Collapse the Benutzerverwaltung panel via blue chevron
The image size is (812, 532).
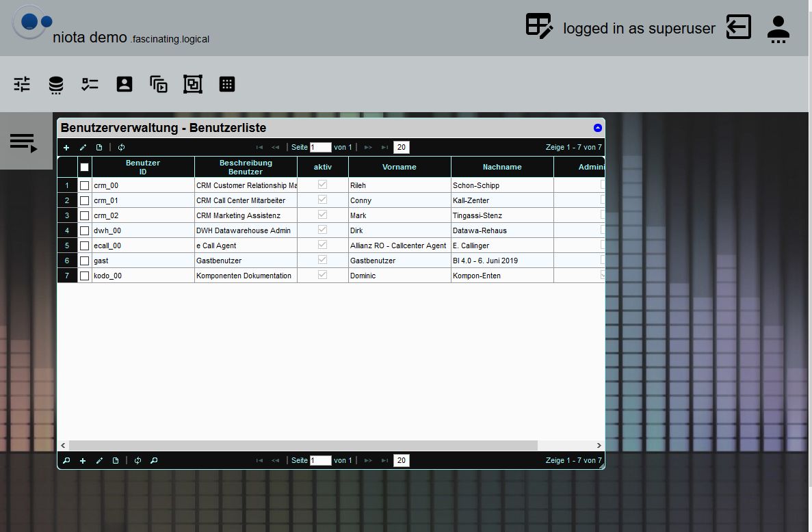click(x=597, y=127)
